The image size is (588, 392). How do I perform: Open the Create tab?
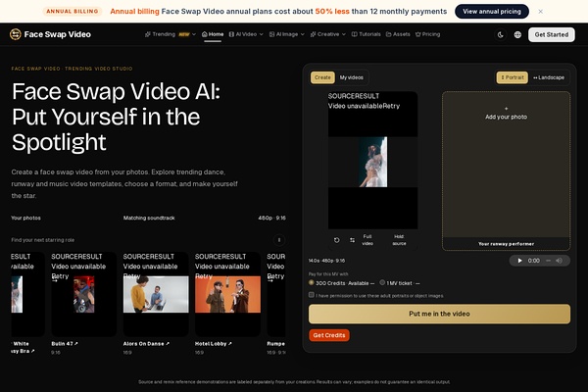click(322, 77)
